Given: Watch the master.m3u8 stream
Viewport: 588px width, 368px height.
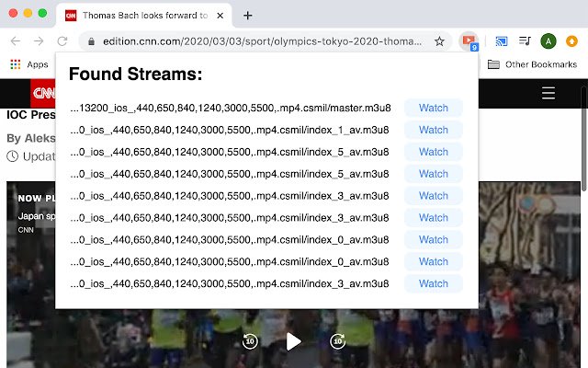Looking at the screenshot, I should pyautogui.click(x=433, y=109).
